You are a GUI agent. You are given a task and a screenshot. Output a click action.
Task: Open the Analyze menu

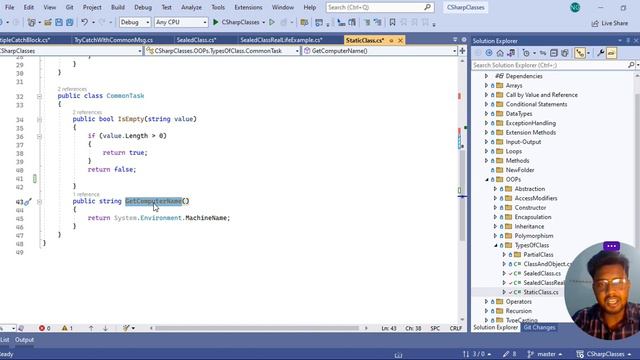tap(191, 7)
